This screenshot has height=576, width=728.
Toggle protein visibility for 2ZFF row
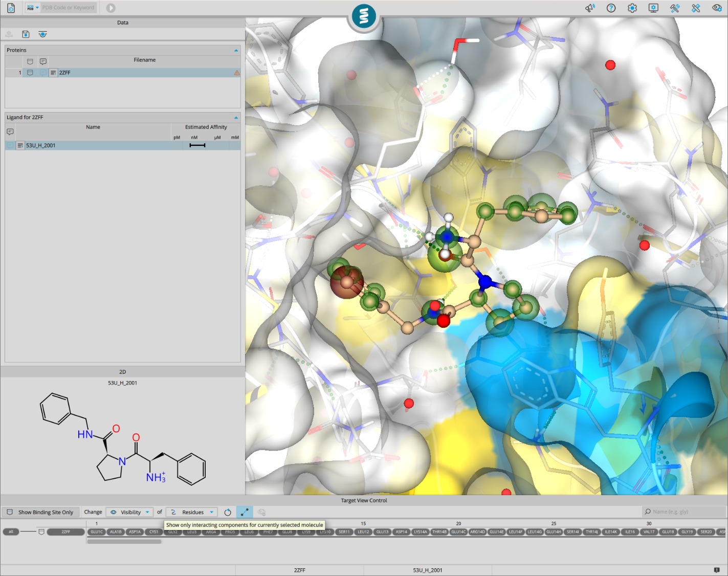point(30,73)
